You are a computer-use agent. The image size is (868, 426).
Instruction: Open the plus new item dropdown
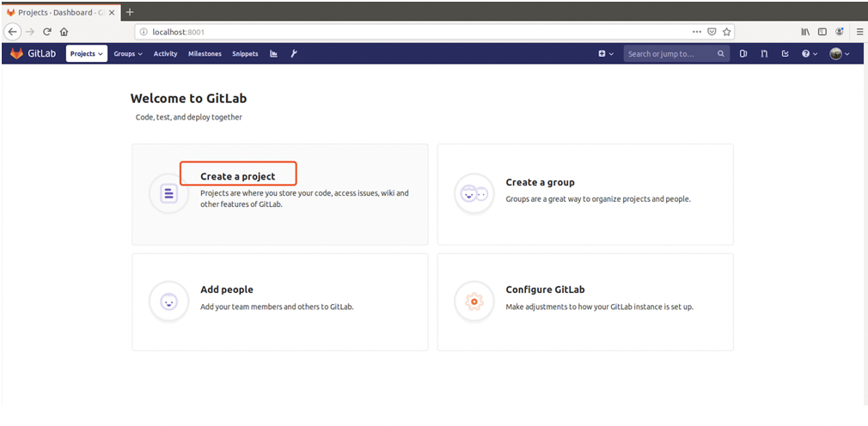(x=606, y=53)
